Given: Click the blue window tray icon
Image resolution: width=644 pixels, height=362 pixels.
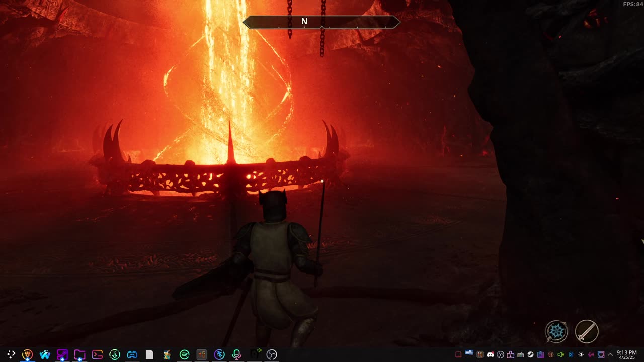Looking at the screenshot, I should [469, 353].
